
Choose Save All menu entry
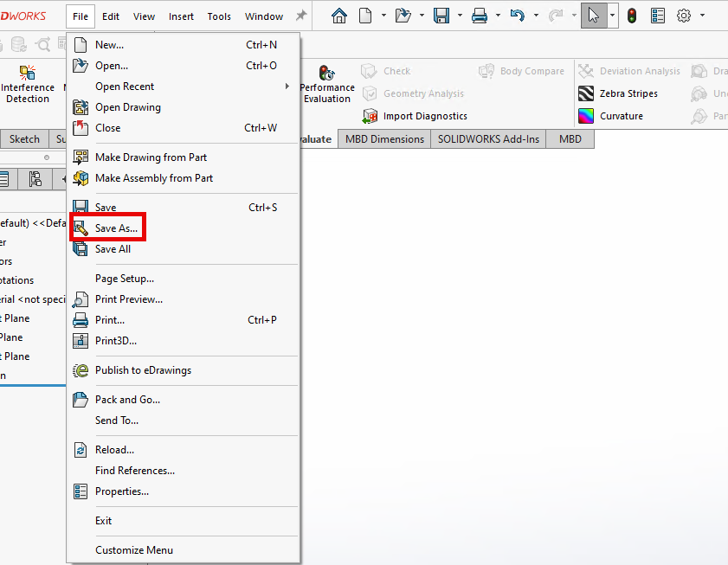pyautogui.click(x=184, y=249)
